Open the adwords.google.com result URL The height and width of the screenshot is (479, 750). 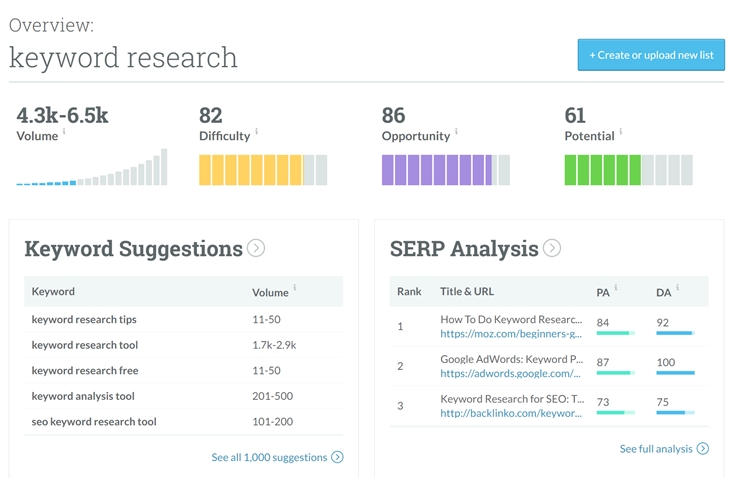pyautogui.click(x=510, y=374)
